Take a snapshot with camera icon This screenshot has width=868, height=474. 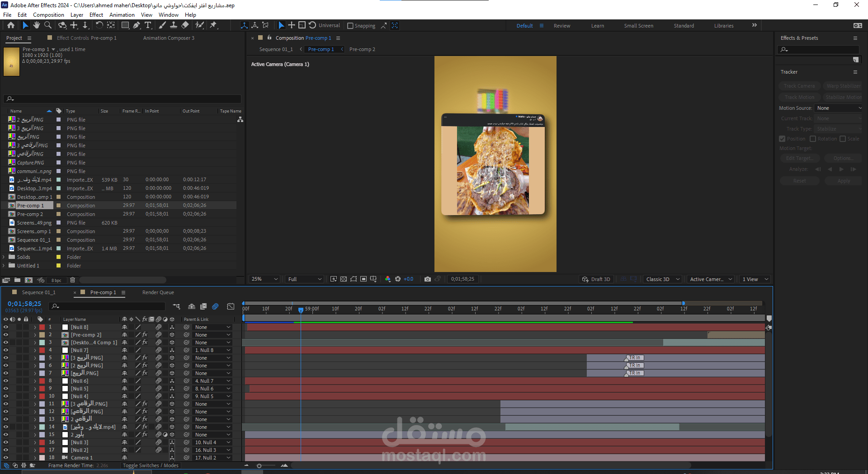pyautogui.click(x=427, y=279)
